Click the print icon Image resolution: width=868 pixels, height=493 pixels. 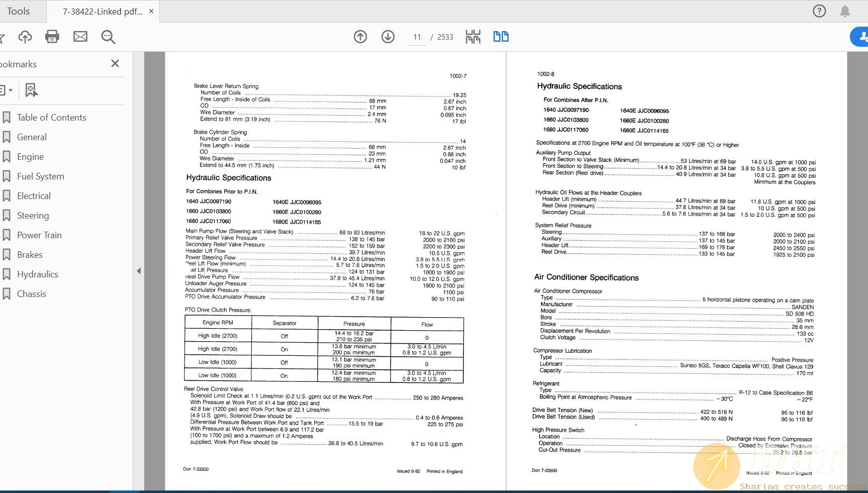click(x=52, y=37)
